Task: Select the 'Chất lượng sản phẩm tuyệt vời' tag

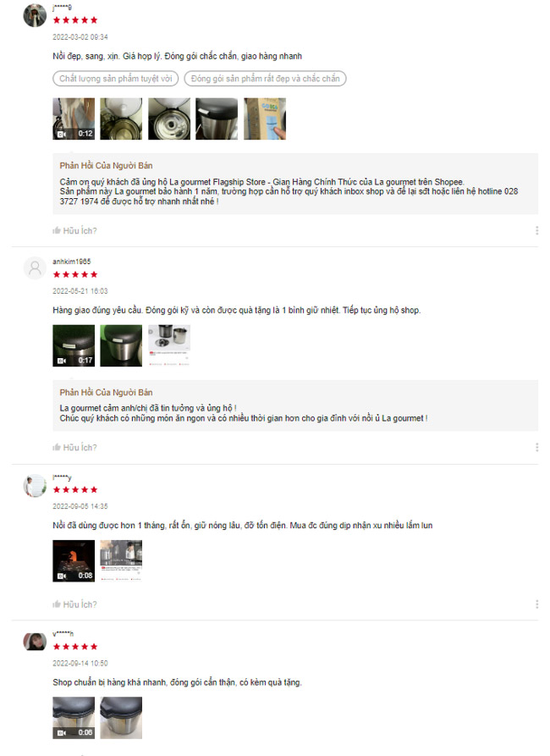Action: tap(116, 79)
